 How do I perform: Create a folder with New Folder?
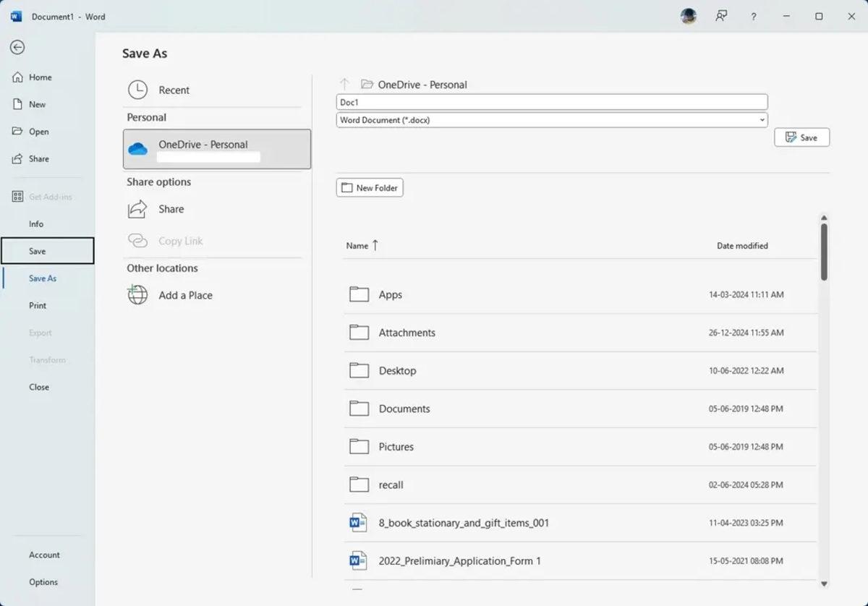[x=369, y=187]
